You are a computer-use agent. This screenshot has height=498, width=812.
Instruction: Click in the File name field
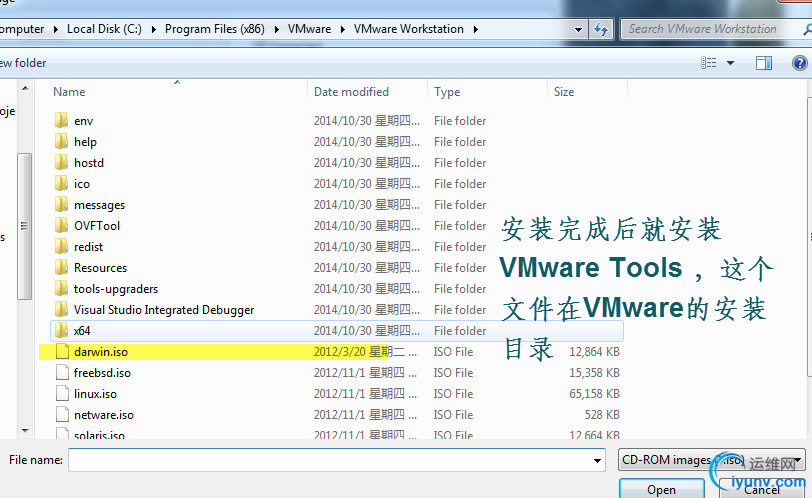click(337, 460)
